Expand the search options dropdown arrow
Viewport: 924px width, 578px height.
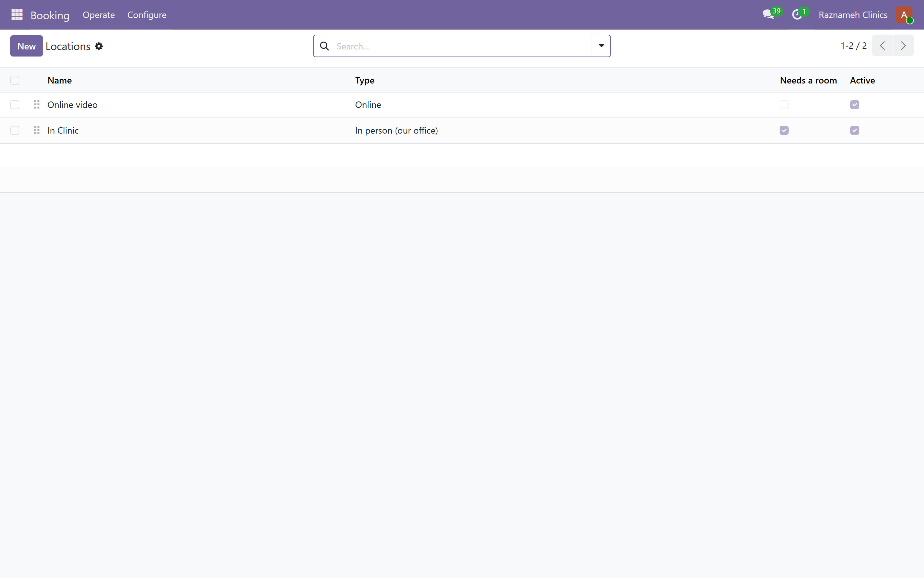point(601,46)
